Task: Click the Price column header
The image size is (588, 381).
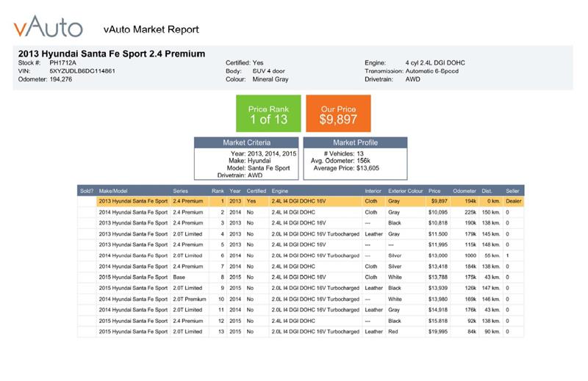Action: point(434,191)
